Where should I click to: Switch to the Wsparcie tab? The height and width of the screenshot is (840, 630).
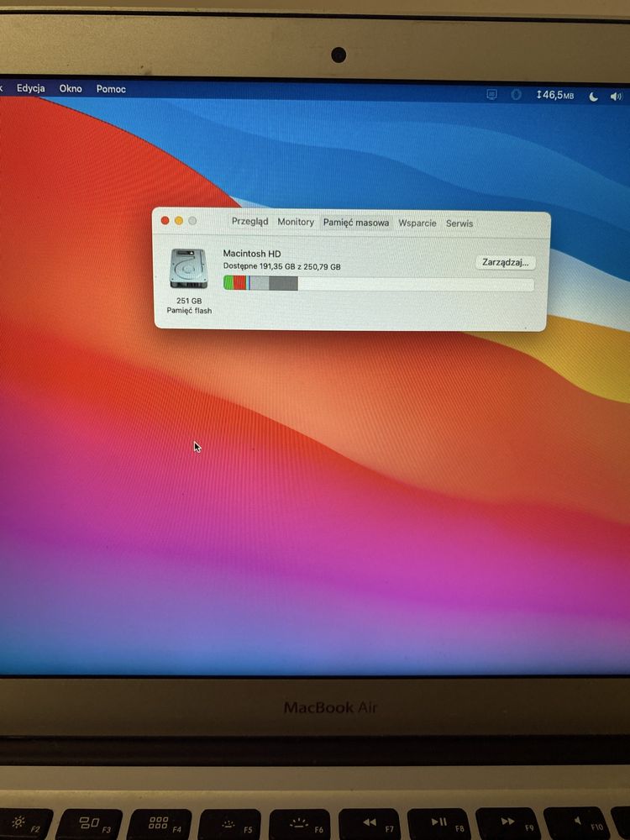click(x=417, y=223)
